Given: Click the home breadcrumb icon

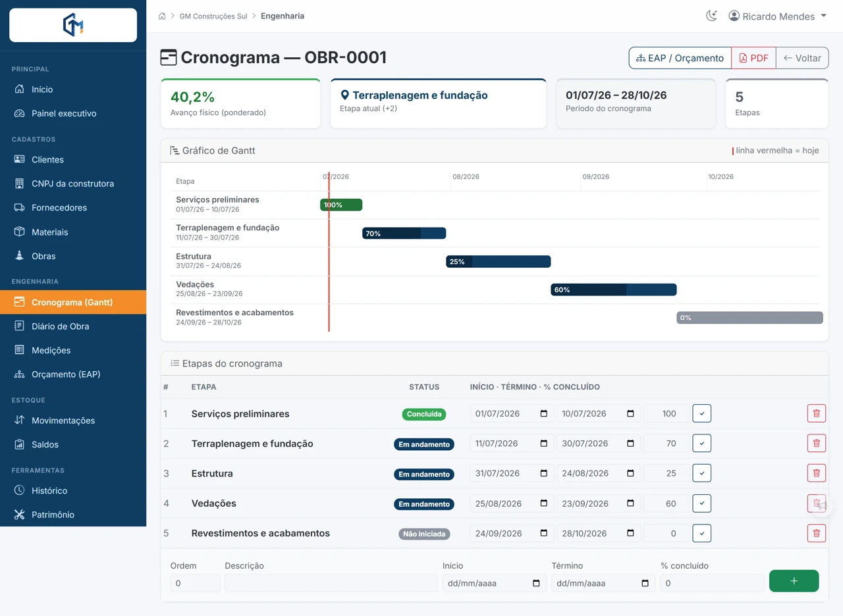Looking at the screenshot, I should [x=162, y=16].
